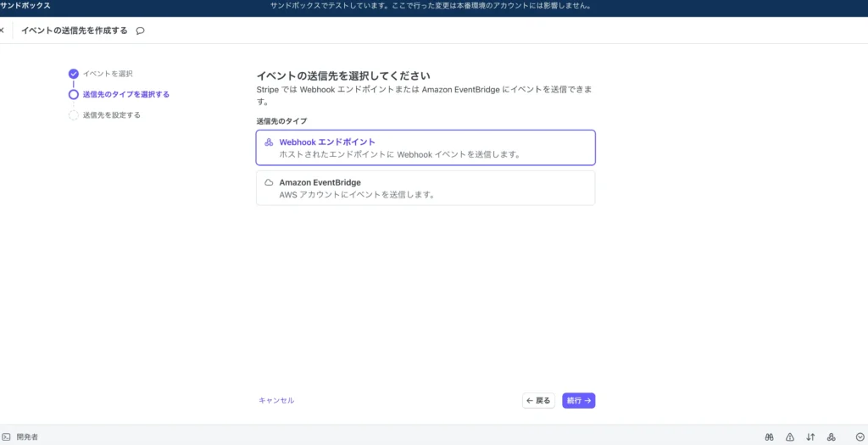Open the warning triangle errors icon

click(790, 437)
